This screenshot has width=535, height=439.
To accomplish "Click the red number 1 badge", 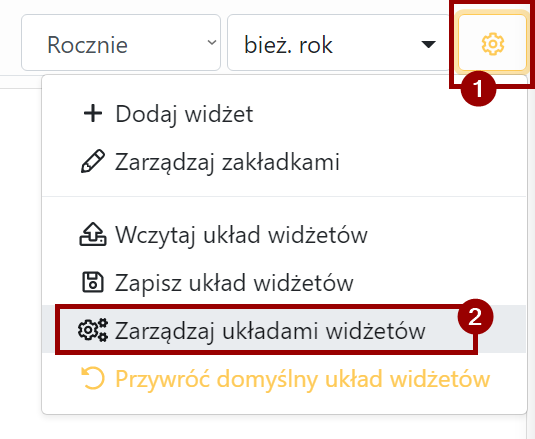I will [478, 89].
